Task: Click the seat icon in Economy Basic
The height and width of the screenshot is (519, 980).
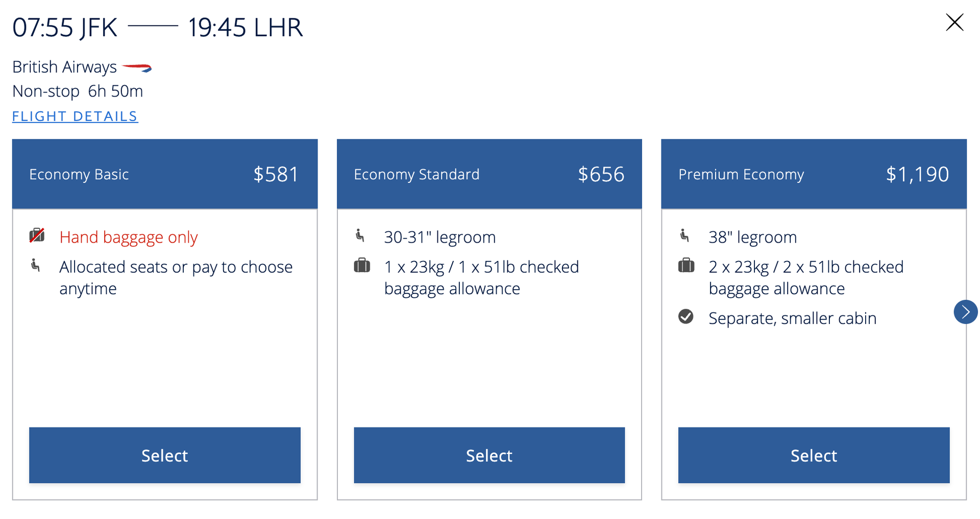Action: 36,266
